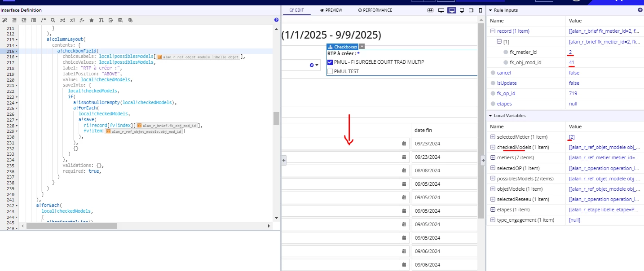The image size is (644, 271).
Task: Fold code at line 213
Action: click(x=17, y=39)
